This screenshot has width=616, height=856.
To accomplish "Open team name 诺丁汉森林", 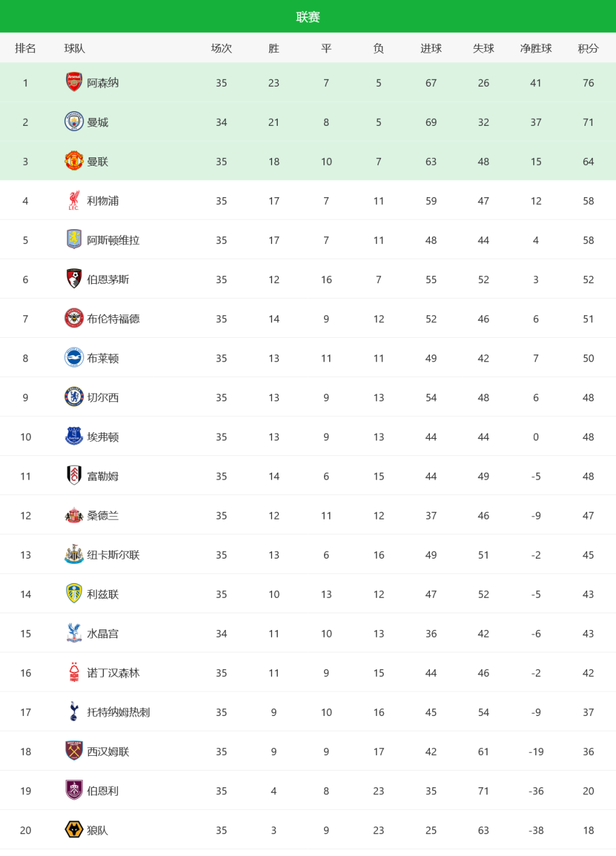I will [x=114, y=673].
